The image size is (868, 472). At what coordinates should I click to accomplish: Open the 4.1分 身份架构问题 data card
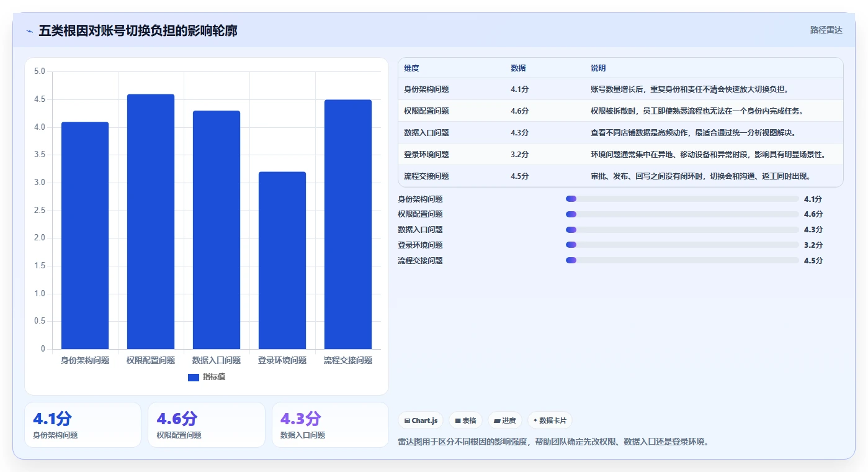(x=83, y=425)
